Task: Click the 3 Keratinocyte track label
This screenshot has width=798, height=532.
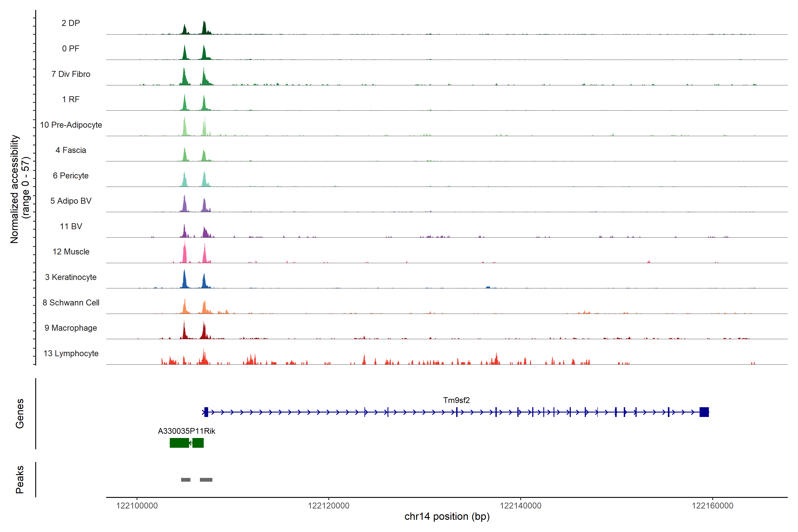Action: point(70,277)
